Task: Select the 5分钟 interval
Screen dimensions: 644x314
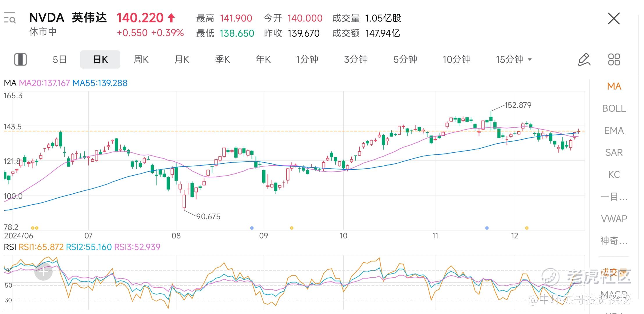Action: point(405,59)
